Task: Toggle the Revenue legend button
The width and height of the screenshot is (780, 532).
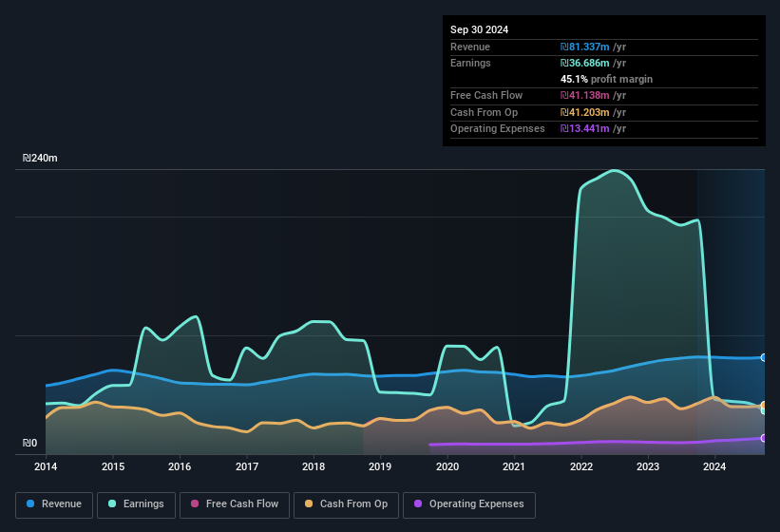Action: coord(54,504)
